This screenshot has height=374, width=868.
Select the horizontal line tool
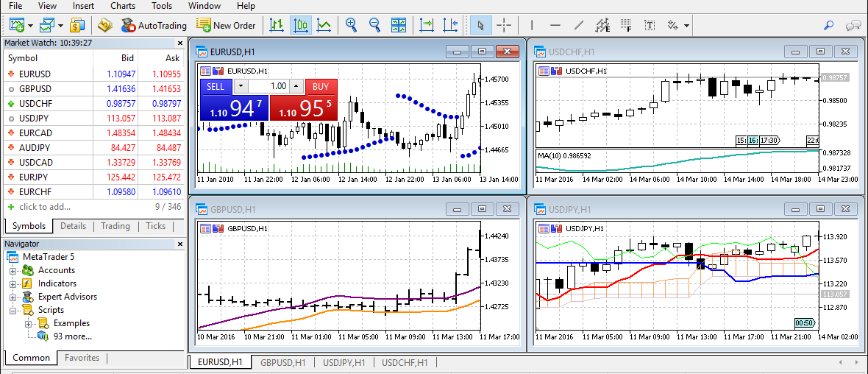point(555,25)
